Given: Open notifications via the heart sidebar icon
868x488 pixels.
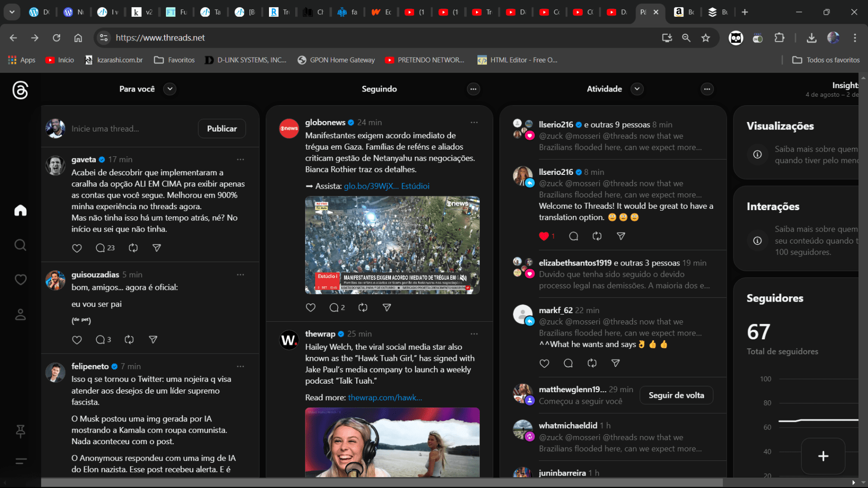Looking at the screenshot, I should [20, 280].
